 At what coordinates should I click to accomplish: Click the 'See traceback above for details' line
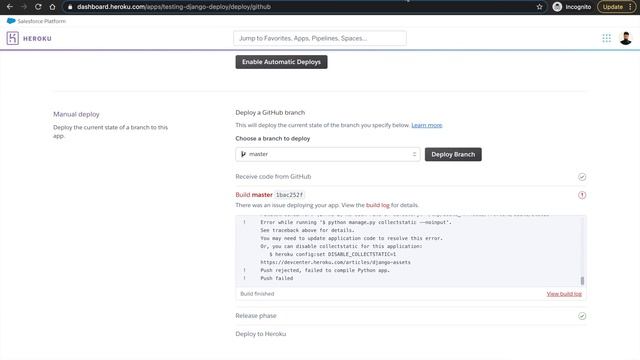pyautogui.click(x=307, y=230)
